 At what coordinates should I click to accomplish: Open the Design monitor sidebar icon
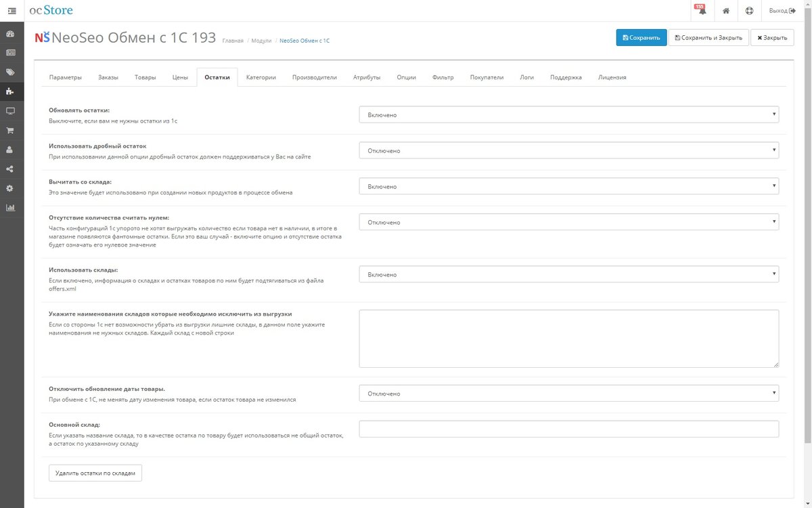(11, 110)
